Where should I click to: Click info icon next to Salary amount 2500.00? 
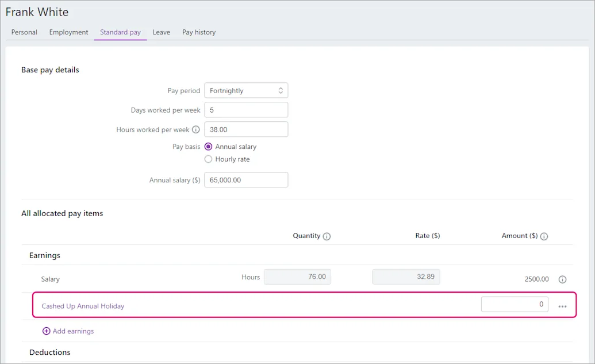[x=562, y=279]
